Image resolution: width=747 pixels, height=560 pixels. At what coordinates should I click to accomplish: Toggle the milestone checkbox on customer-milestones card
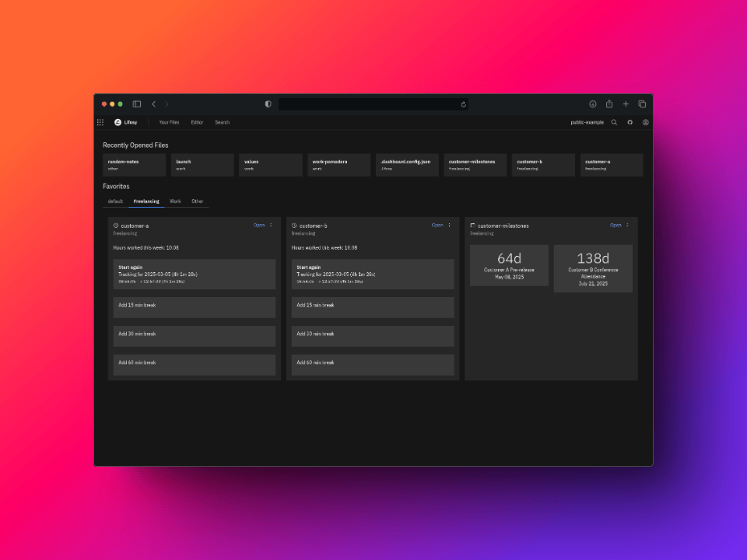click(472, 226)
